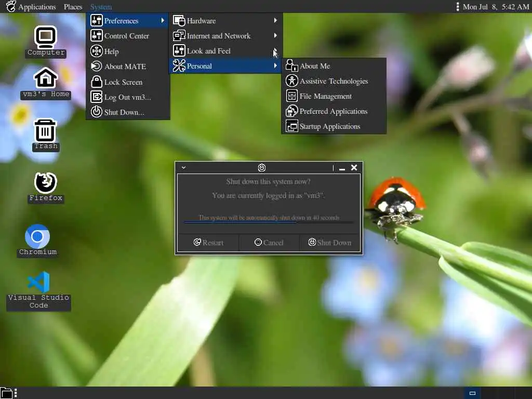This screenshot has width=532, height=399.
Task: Choose Log Out vm3... entry
Action: (x=128, y=97)
